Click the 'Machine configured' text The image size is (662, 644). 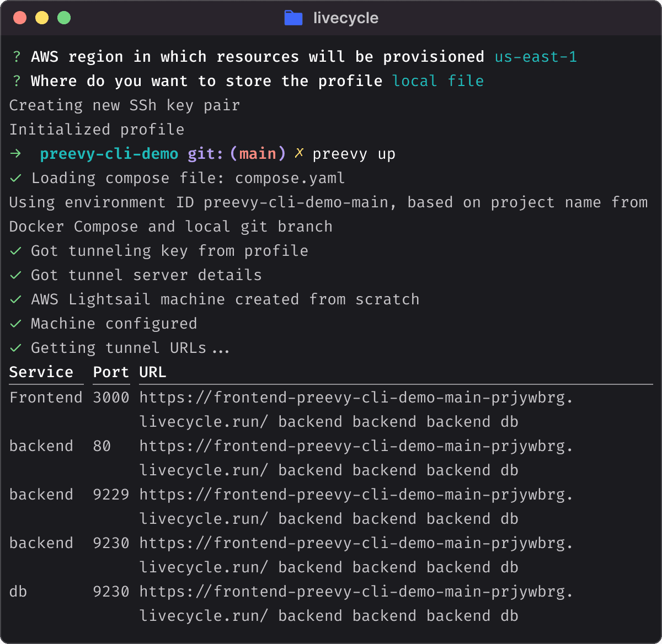[114, 324]
